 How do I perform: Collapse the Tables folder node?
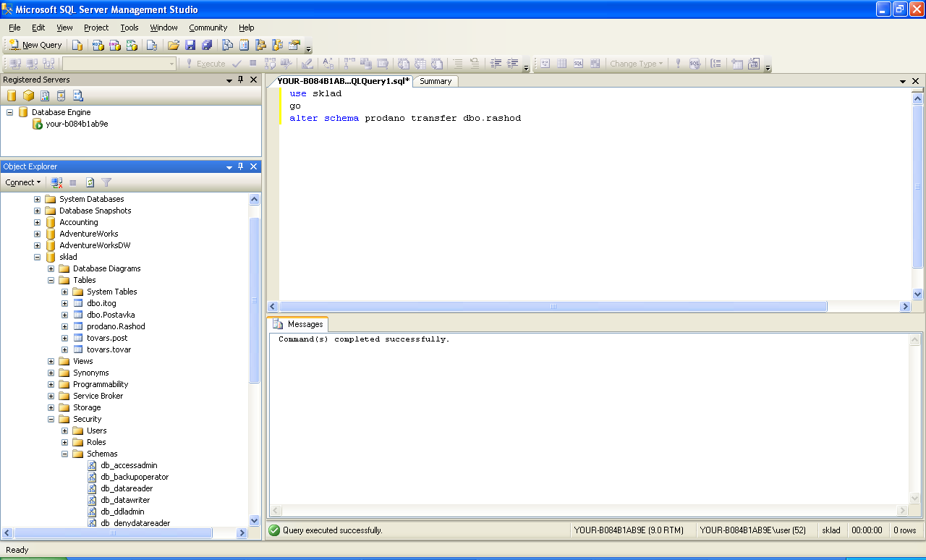point(51,280)
